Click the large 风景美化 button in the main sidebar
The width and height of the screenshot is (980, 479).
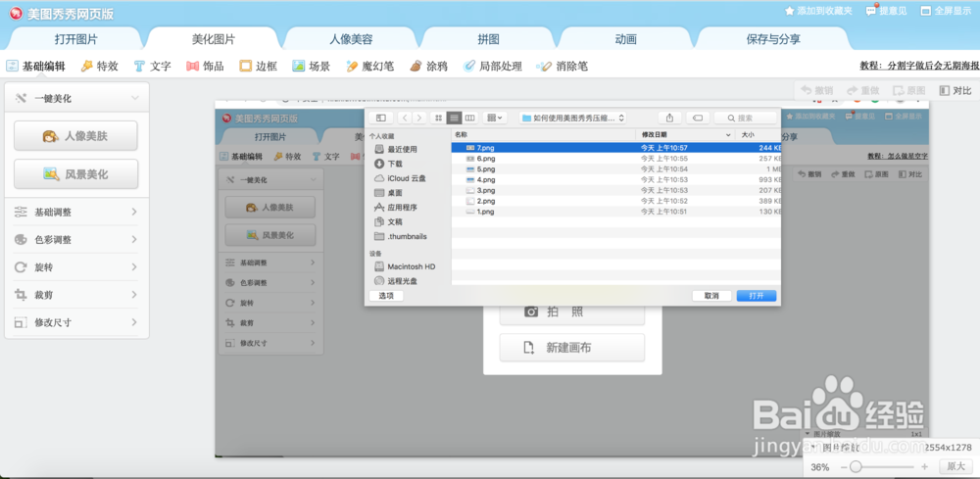coord(75,174)
